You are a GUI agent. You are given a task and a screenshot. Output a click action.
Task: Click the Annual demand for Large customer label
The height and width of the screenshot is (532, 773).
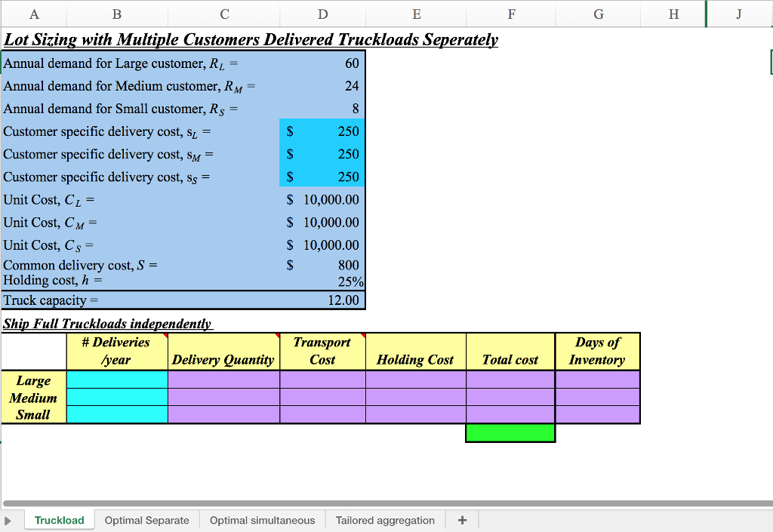click(x=120, y=63)
